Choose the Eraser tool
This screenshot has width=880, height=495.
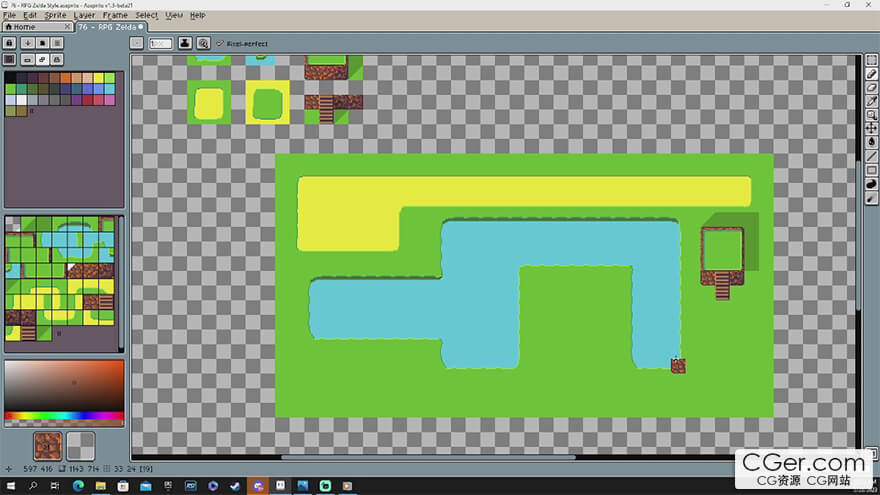pos(871,87)
